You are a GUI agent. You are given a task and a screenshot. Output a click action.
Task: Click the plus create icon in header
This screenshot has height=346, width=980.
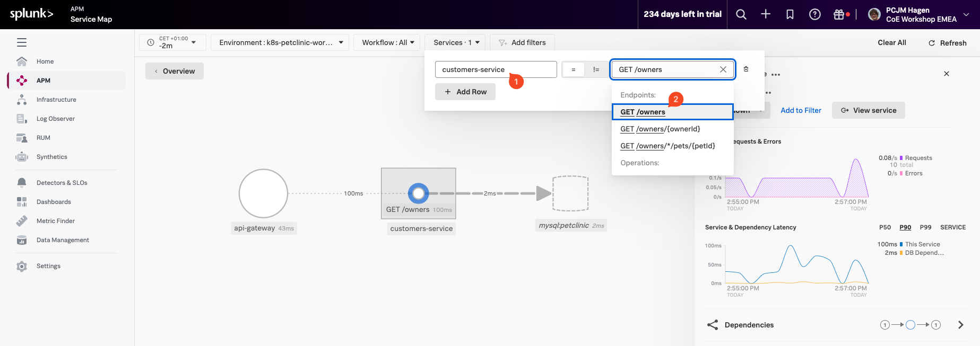tap(766, 14)
